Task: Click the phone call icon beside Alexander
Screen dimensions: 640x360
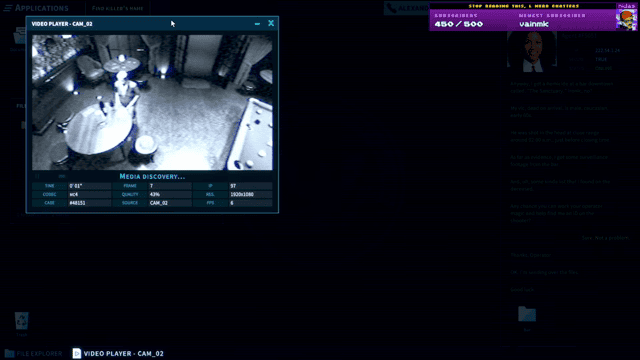Action: 391,8
